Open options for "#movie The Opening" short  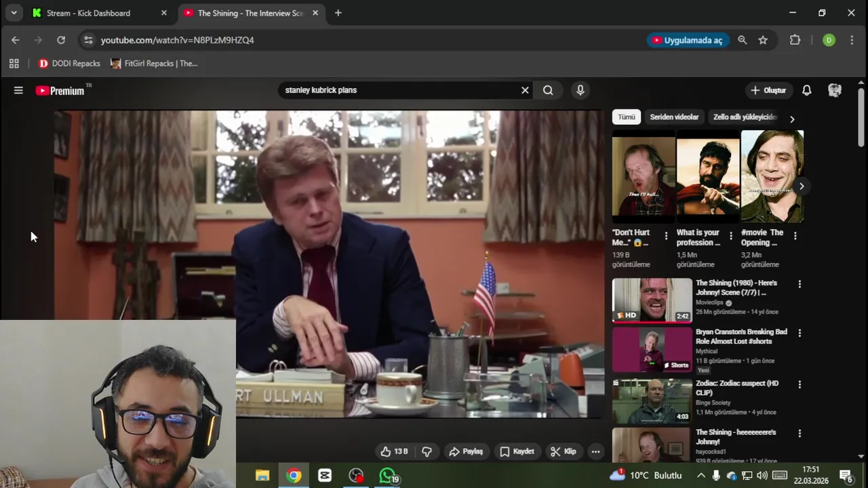click(x=795, y=236)
